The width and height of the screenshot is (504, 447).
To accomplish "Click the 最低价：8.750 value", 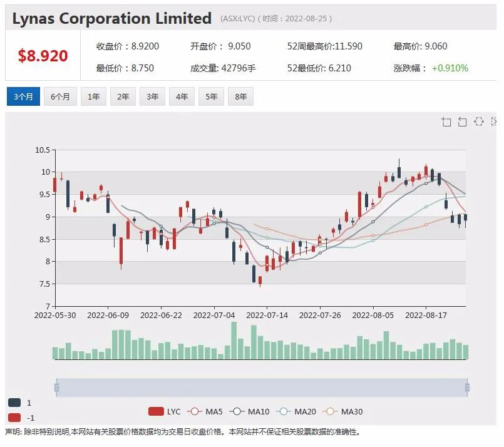I will click(x=125, y=68).
